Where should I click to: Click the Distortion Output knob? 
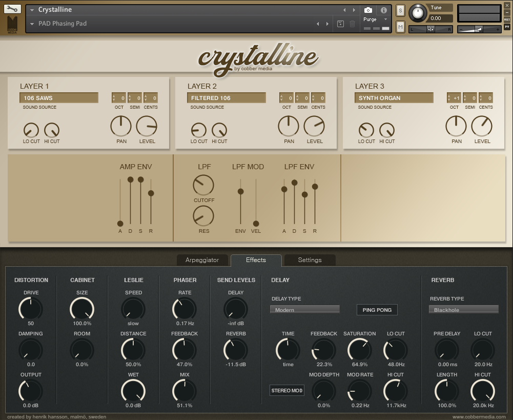30,391
